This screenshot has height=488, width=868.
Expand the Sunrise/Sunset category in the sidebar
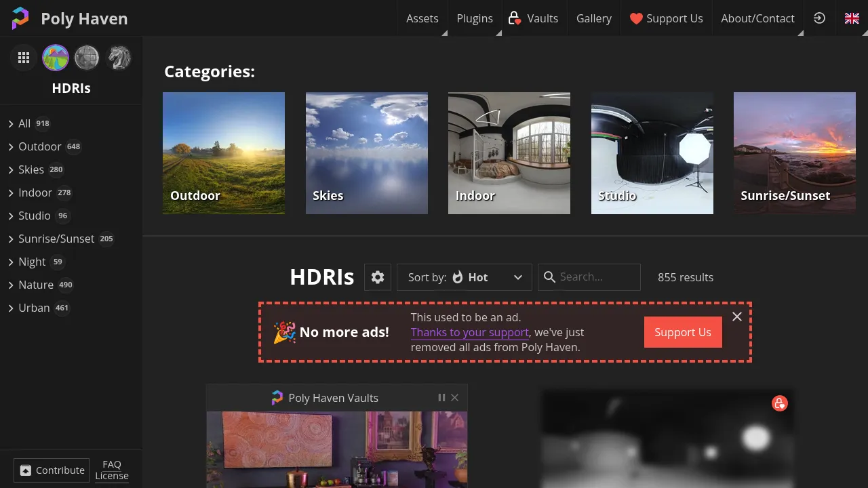[x=11, y=239]
